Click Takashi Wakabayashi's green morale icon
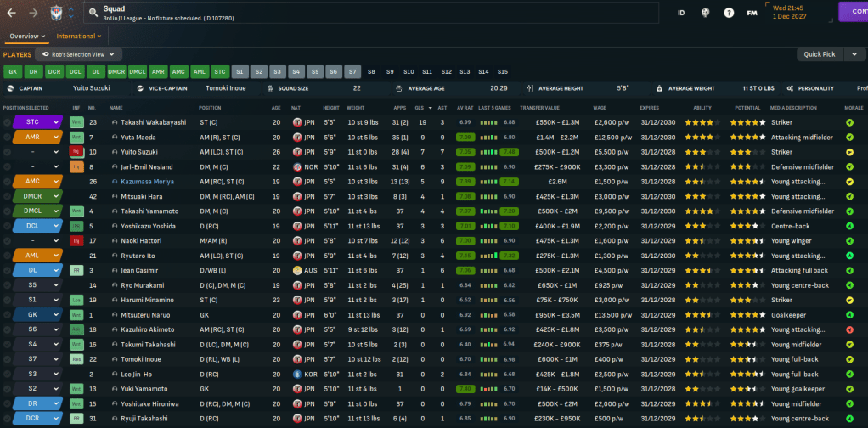This screenshot has height=428, width=868. click(850, 122)
